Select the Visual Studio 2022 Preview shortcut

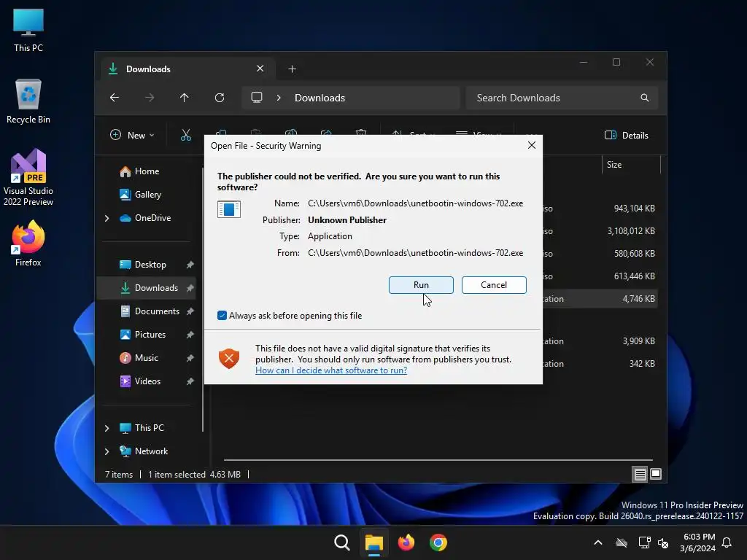tap(28, 177)
